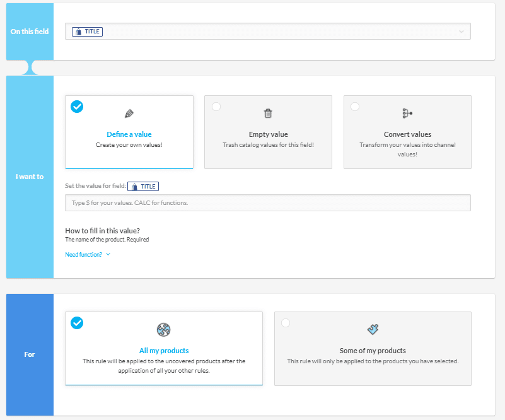Click the Some of my products heading
This screenshot has height=420, width=505.
pos(373,351)
